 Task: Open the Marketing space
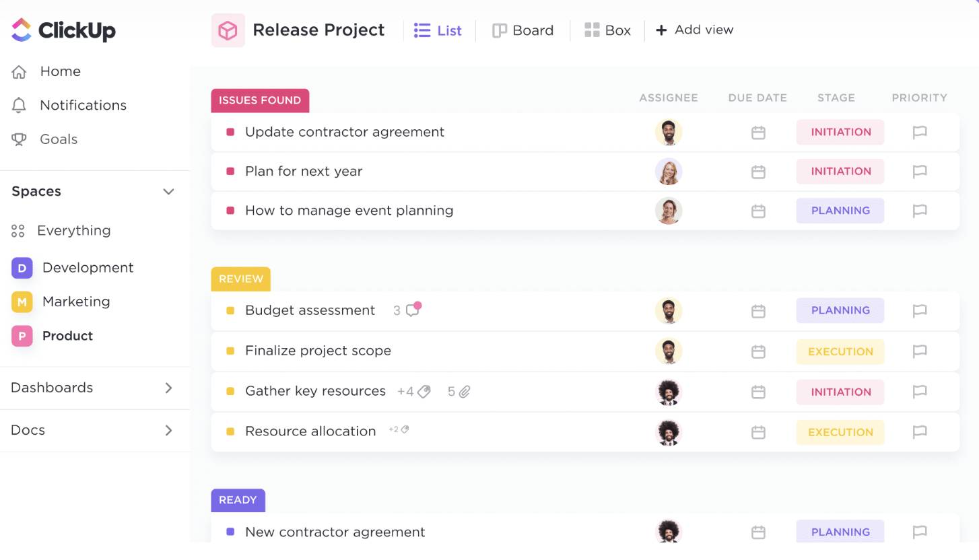[x=75, y=302]
